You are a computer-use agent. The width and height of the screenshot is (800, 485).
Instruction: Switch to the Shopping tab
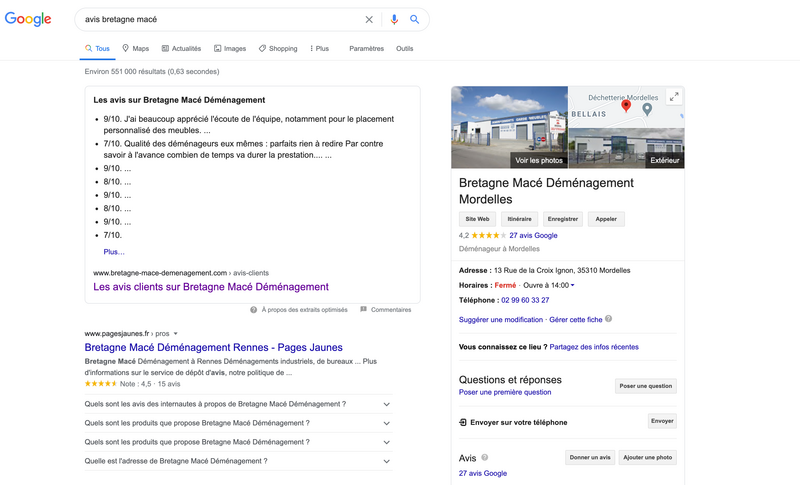278,48
